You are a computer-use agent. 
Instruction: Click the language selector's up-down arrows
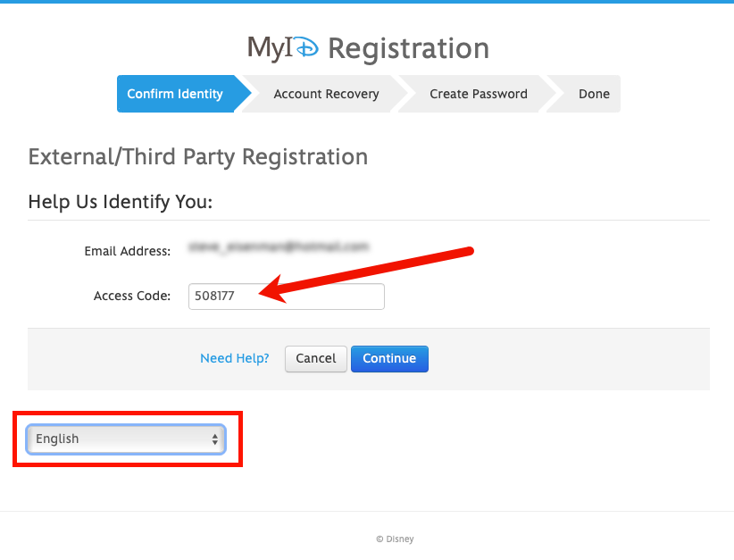click(214, 439)
